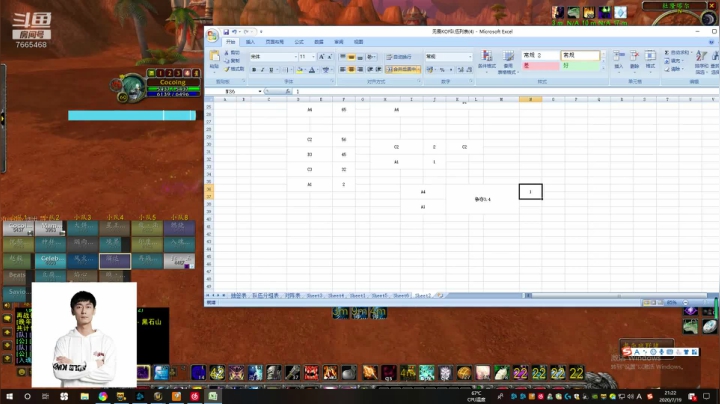Decrease font size with the small A
This screenshot has width=720, height=404.
coord(329,56)
